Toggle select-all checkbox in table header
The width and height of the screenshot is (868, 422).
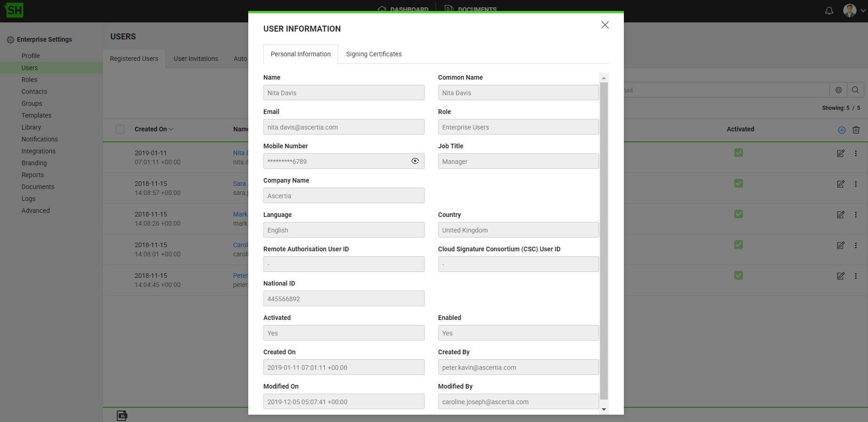[x=120, y=130]
